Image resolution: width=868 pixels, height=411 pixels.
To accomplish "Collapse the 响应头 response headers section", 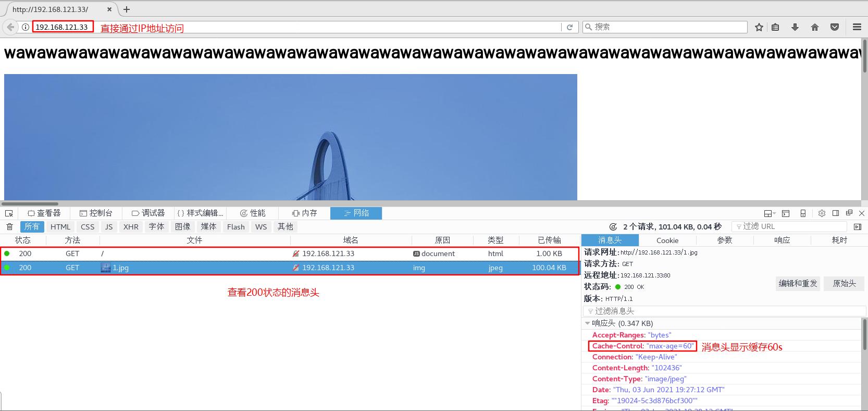I will click(588, 323).
